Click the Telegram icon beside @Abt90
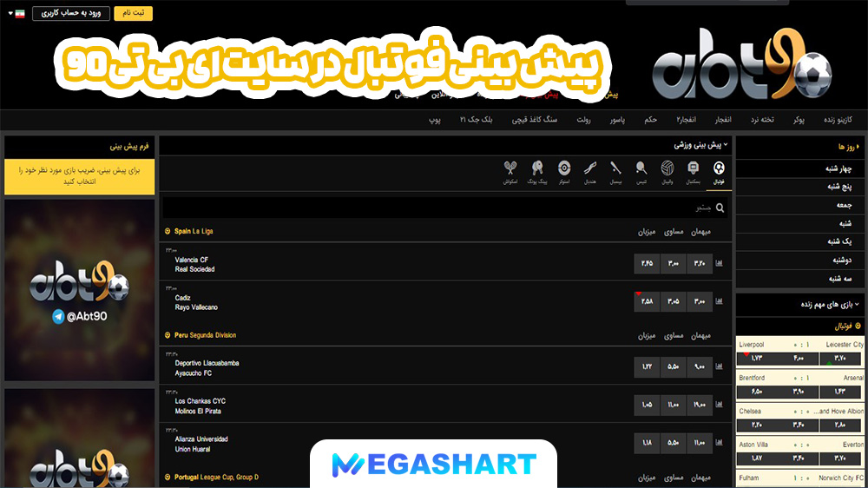868x488 pixels. point(58,316)
